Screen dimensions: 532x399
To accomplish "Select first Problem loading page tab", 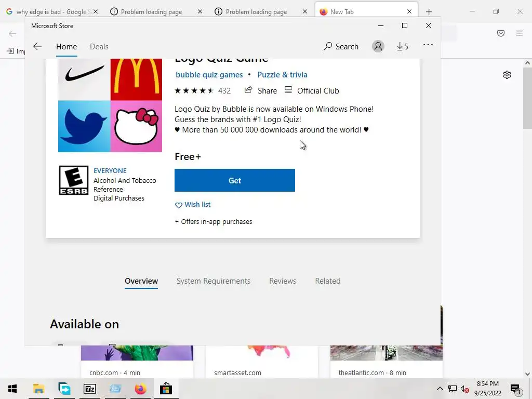I will click(x=151, y=11).
